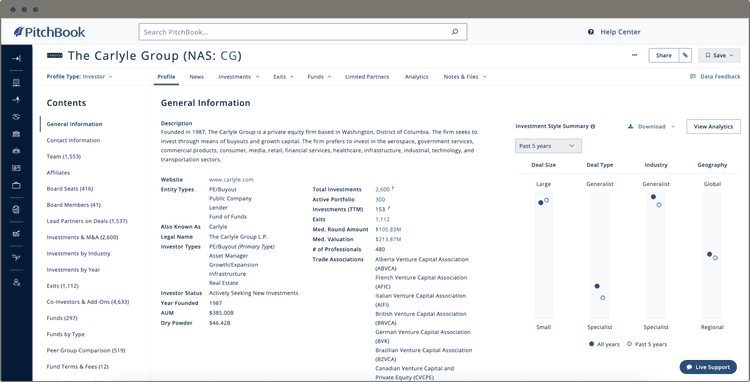
Task: Click the Med. Round Amount $105.83M link
Action: pos(388,229)
